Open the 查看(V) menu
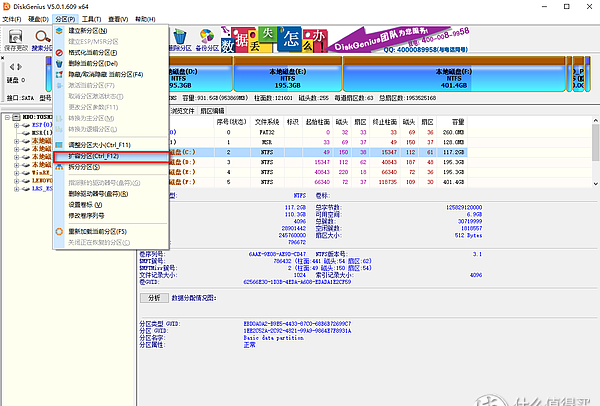 118,19
